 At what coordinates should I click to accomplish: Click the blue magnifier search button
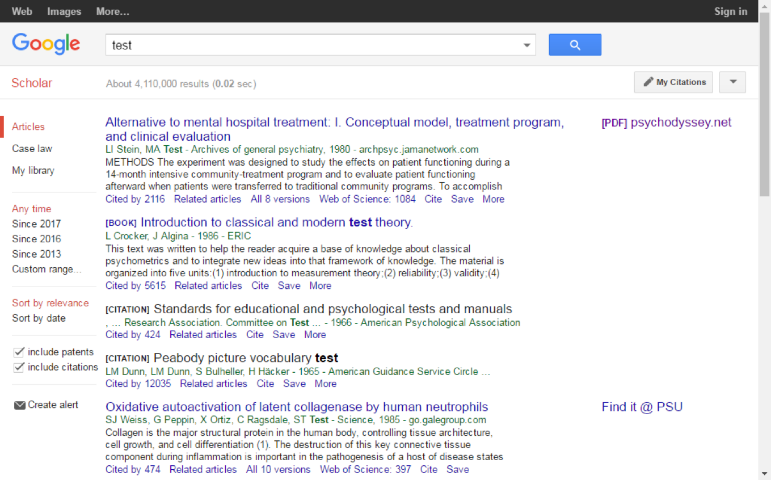point(574,45)
